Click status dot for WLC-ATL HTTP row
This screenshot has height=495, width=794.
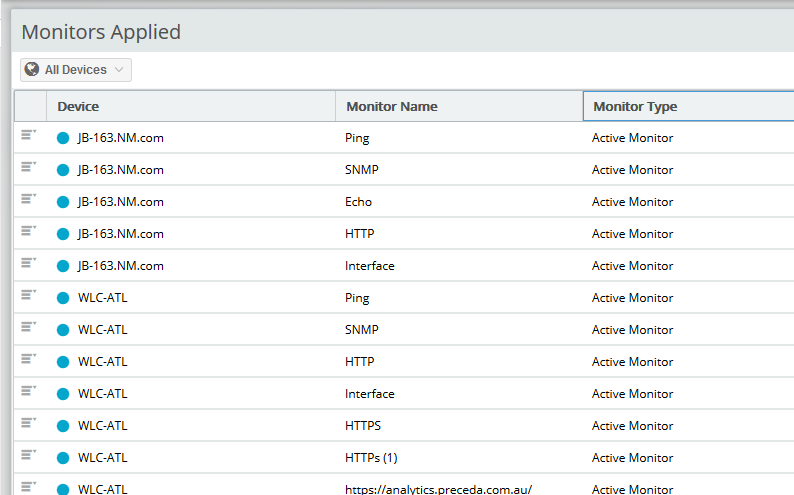63,362
